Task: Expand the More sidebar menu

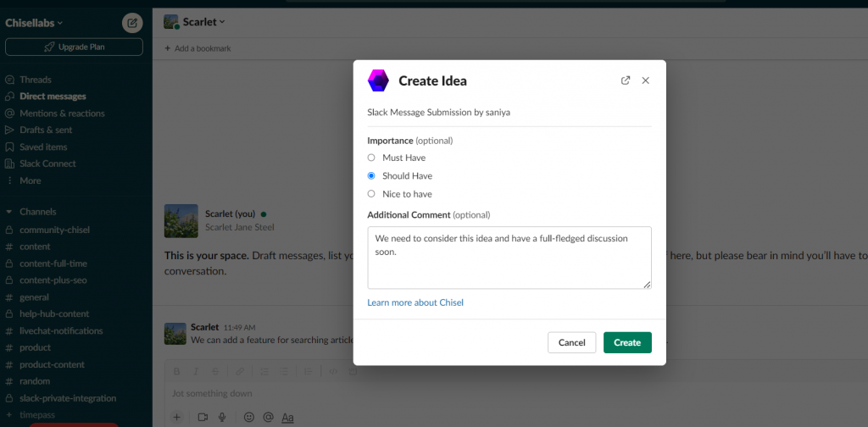Action: (x=30, y=180)
